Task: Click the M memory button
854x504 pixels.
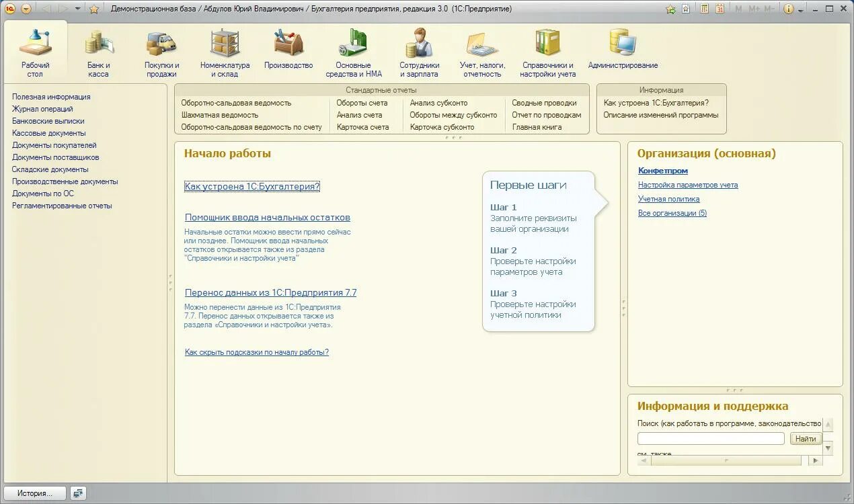Action: point(739,9)
